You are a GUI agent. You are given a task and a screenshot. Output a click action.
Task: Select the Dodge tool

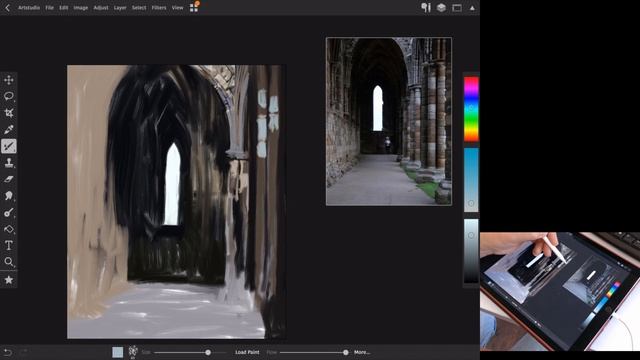(x=9, y=213)
